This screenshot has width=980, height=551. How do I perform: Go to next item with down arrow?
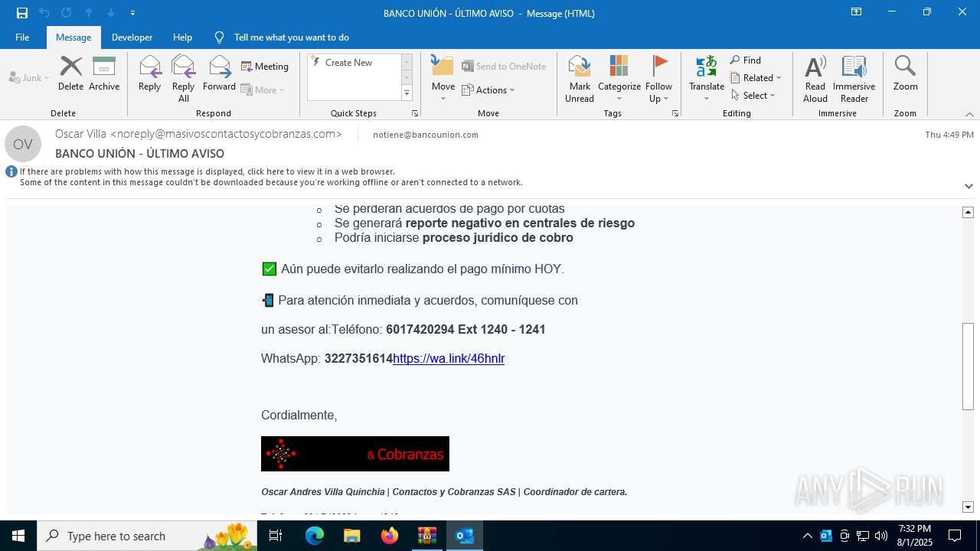point(111,13)
